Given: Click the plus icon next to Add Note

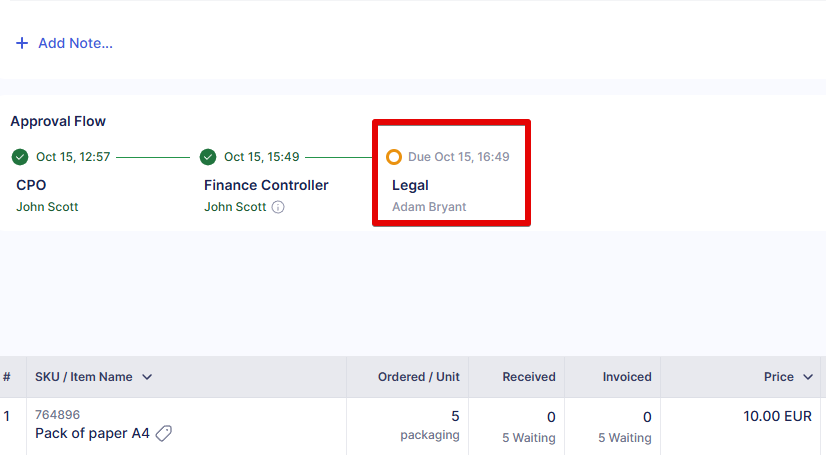Looking at the screenshot, I should pyautogui.click(x=22, y=43).
